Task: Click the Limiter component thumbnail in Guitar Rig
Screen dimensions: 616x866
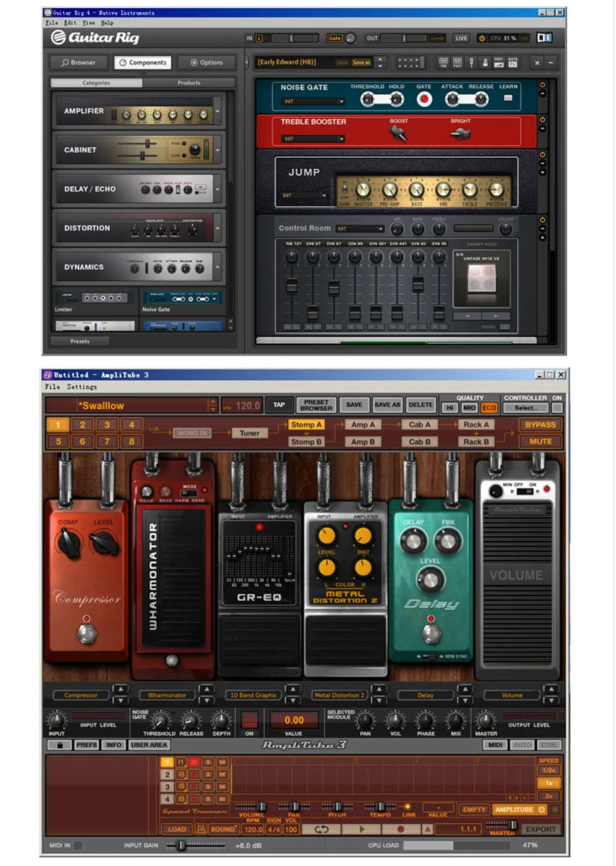Action: point(95,298)
